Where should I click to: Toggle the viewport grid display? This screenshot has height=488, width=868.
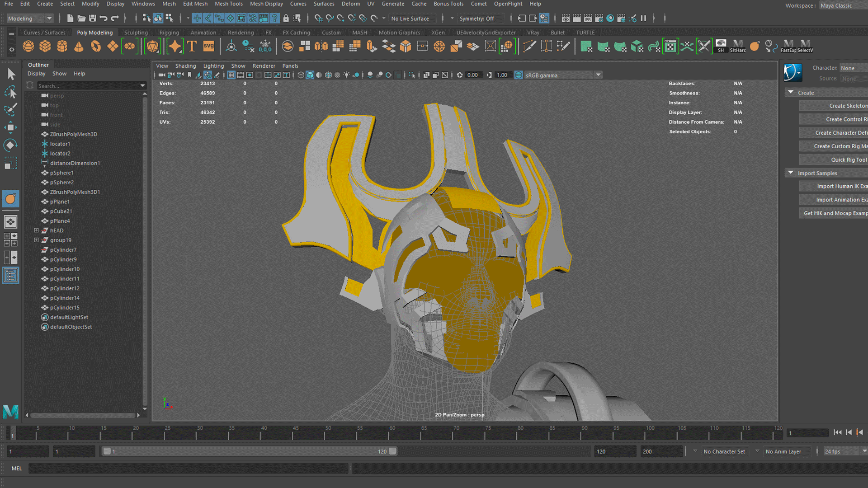[x=231, y=75]
